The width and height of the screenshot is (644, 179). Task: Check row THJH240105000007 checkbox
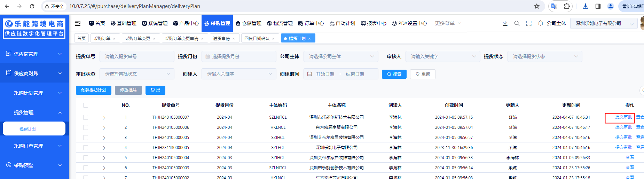[x=86, y=117]
